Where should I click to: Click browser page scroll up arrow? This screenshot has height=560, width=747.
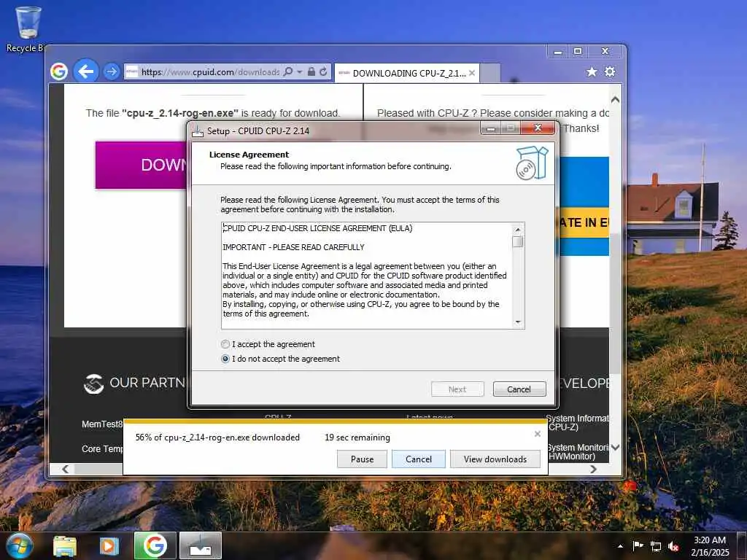pos(615,100)
